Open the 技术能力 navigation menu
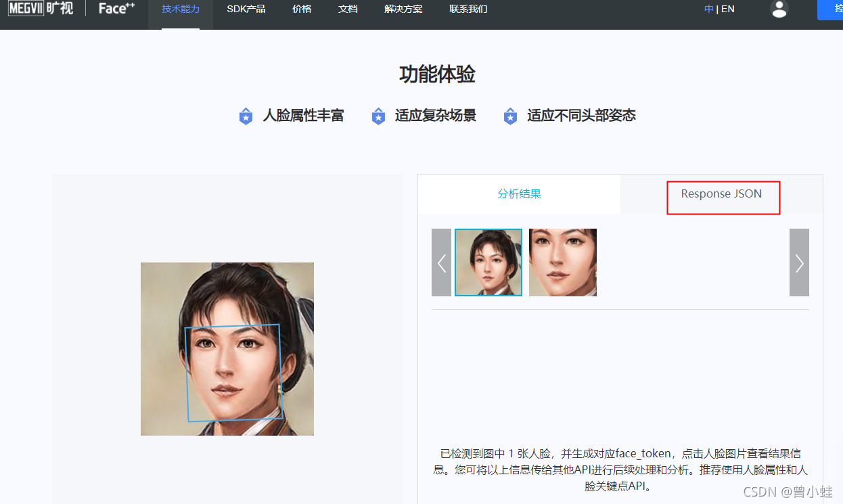Viewport: 843px width, 504px height. [180, 9]
